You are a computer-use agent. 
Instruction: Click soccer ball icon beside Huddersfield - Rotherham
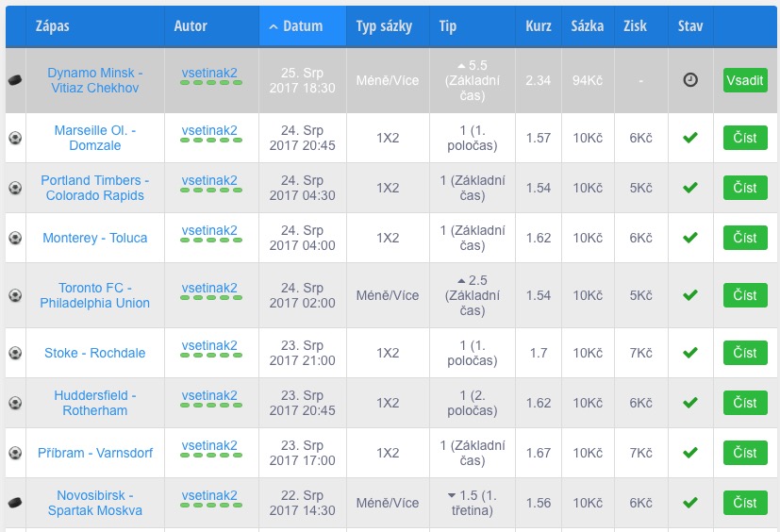[14, 403]
